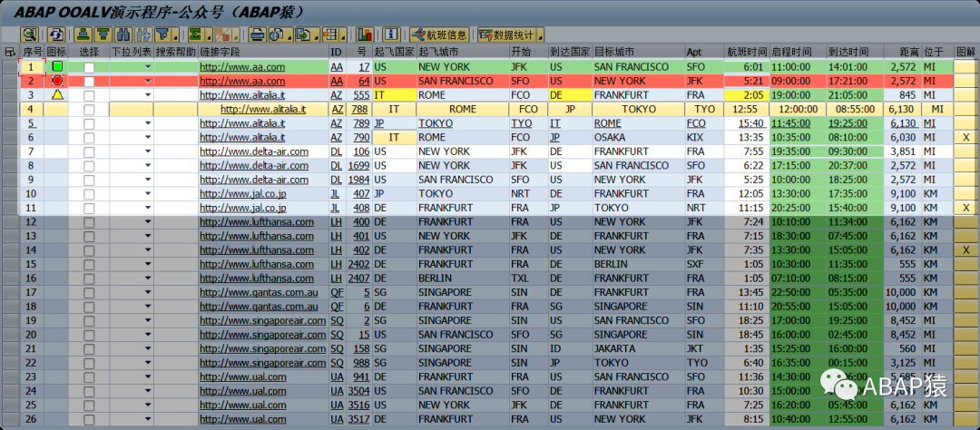Click flight number link 3517 in row 26
Screen dimensions: 980x430
click(x=358, y=419)
